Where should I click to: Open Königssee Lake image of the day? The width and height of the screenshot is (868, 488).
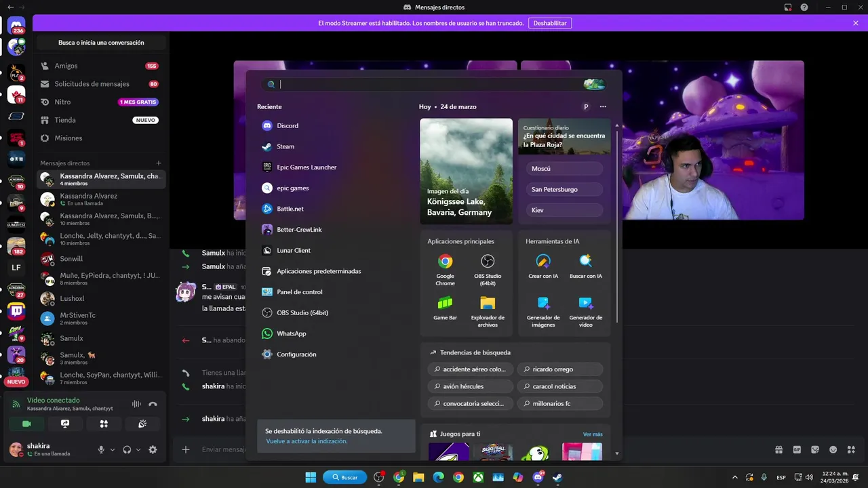466,171
